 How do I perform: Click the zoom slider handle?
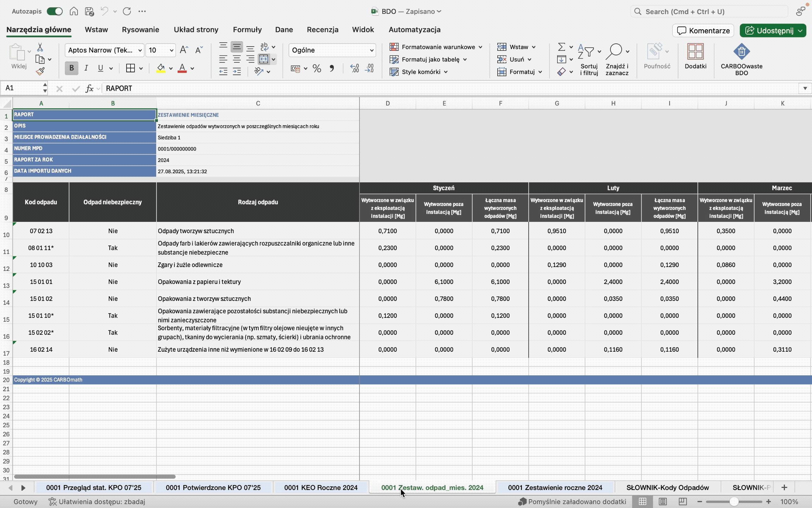click(x=734, y=502)
